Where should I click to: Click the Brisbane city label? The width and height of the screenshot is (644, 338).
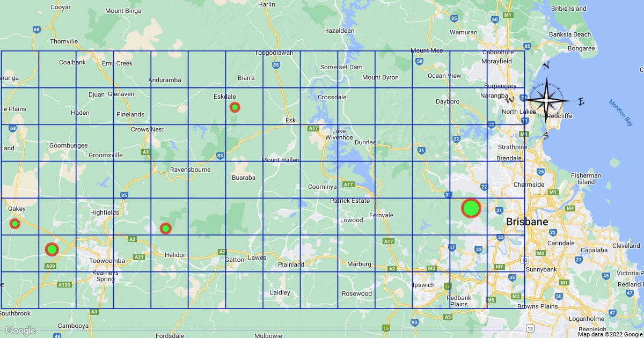527,222
